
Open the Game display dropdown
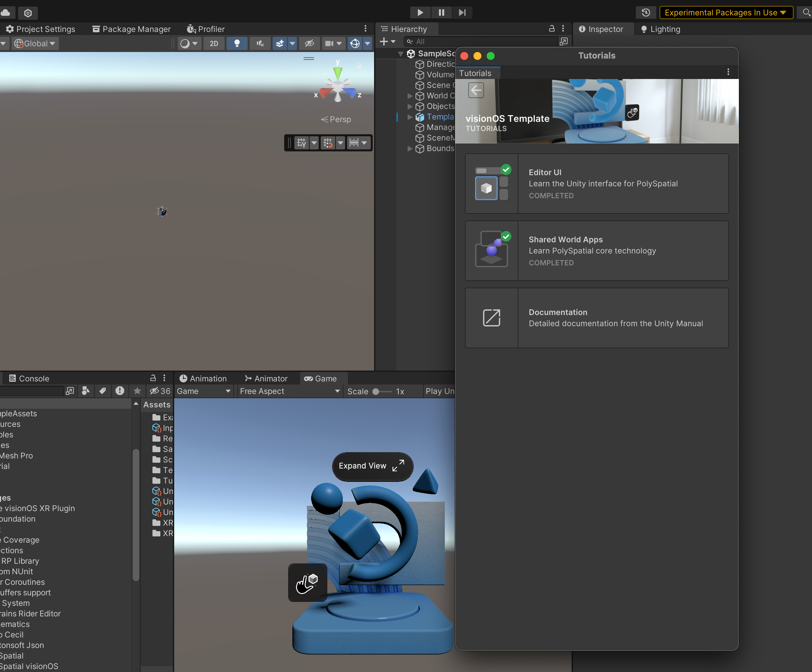[204, 391]
